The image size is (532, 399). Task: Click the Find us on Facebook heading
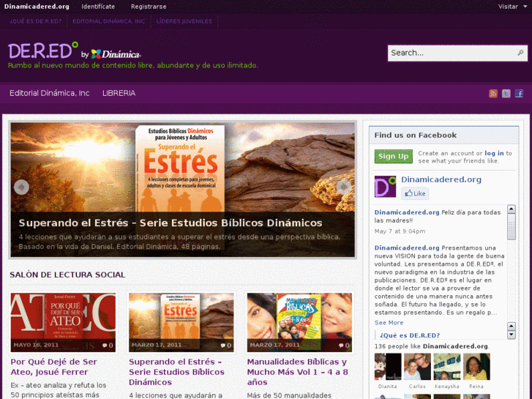[x=416, y=135]
